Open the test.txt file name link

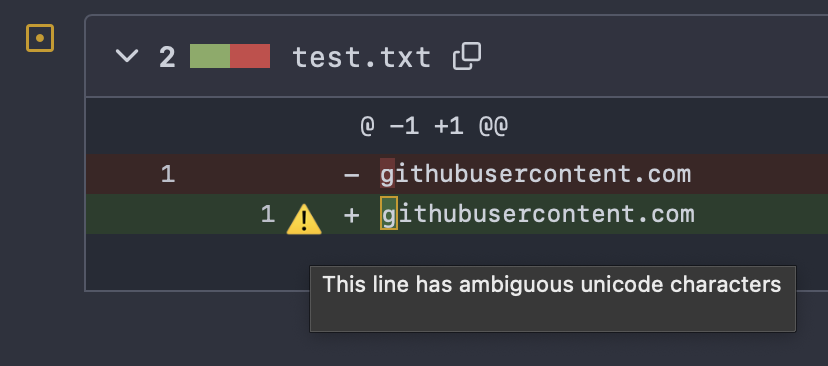362,57
